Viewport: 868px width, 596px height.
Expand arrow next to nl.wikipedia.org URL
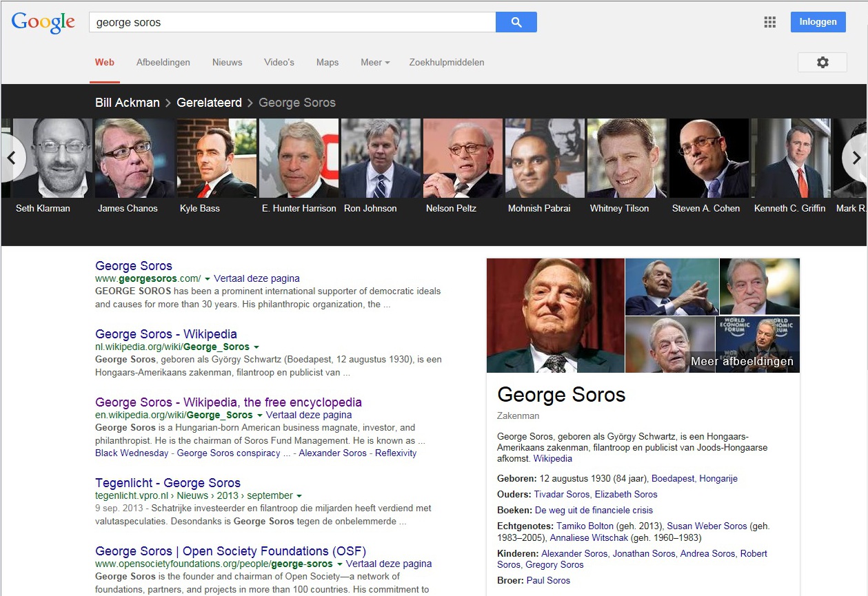tap(256, 347)
